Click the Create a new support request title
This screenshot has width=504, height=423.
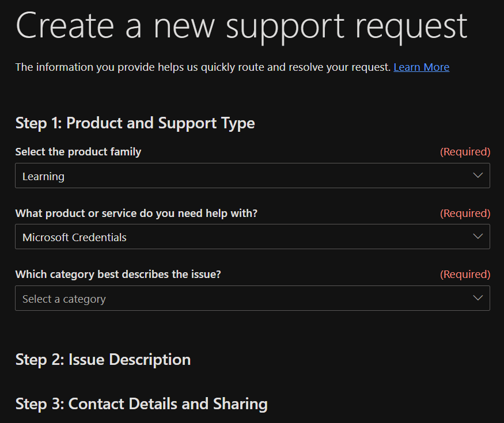coord(241,25)
